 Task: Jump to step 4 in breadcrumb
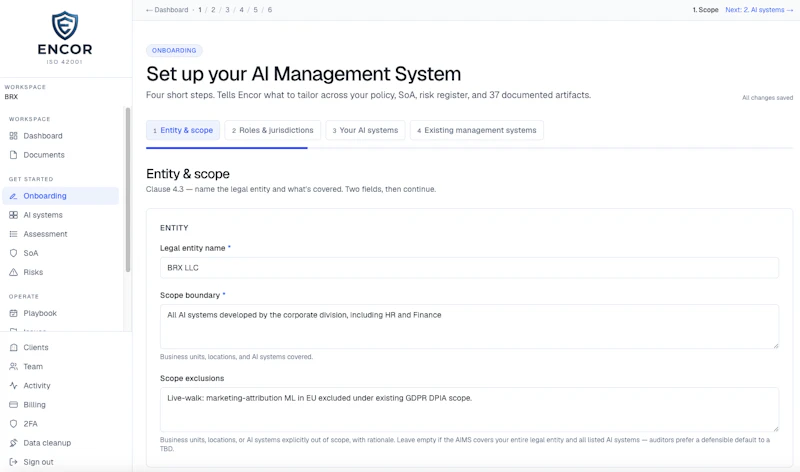(241, 10)
